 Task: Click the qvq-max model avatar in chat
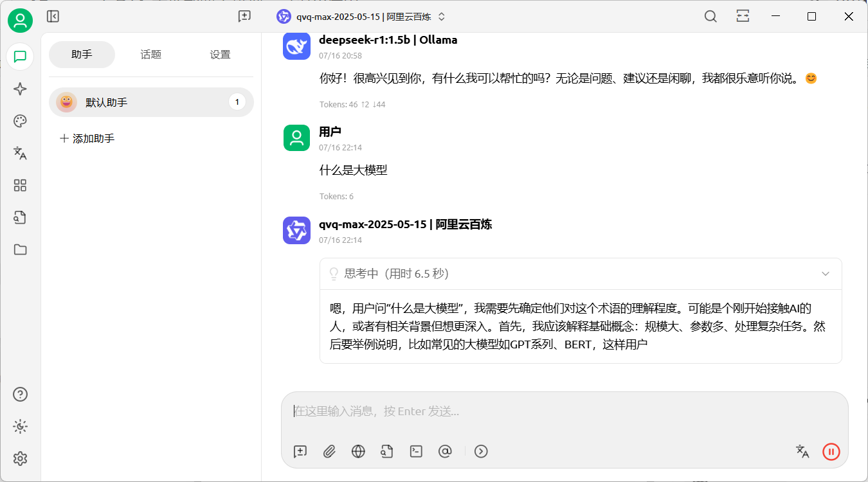point(297,230)
